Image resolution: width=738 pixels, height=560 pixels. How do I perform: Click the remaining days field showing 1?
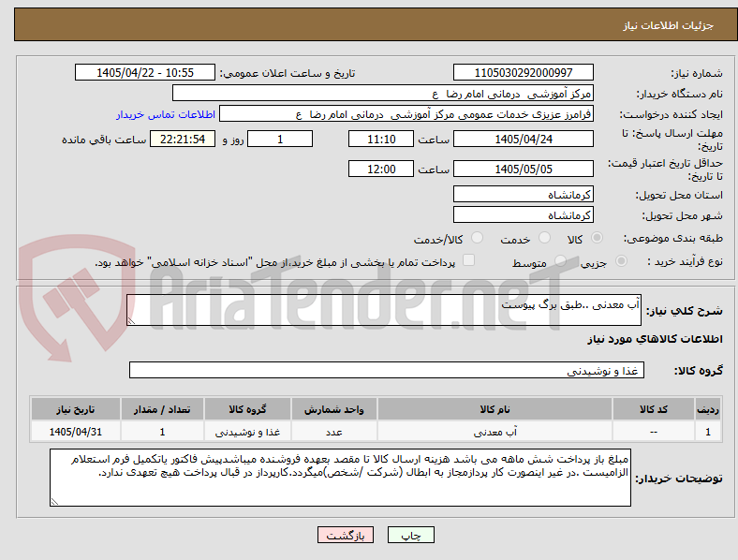[280, 139]
